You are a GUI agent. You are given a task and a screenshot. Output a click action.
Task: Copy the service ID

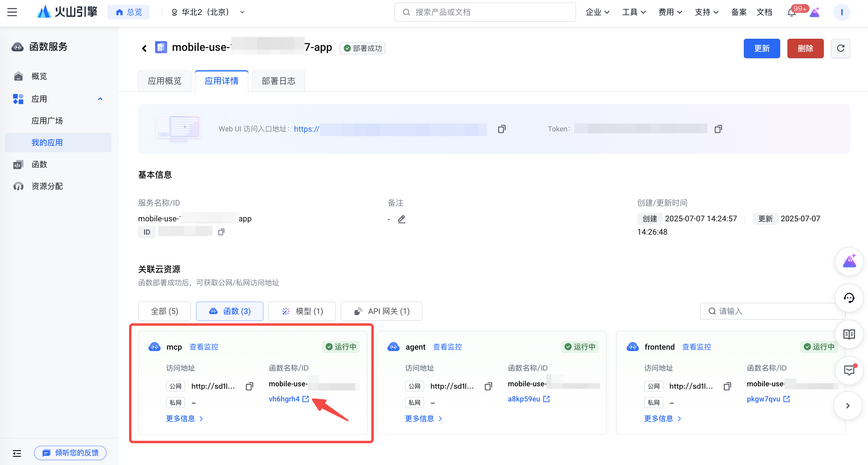[221, 232]
